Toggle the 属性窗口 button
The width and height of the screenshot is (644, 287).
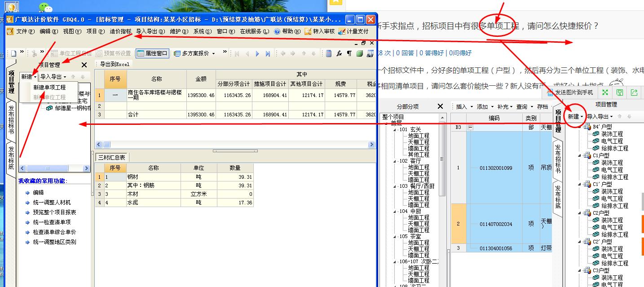[152, 53]
